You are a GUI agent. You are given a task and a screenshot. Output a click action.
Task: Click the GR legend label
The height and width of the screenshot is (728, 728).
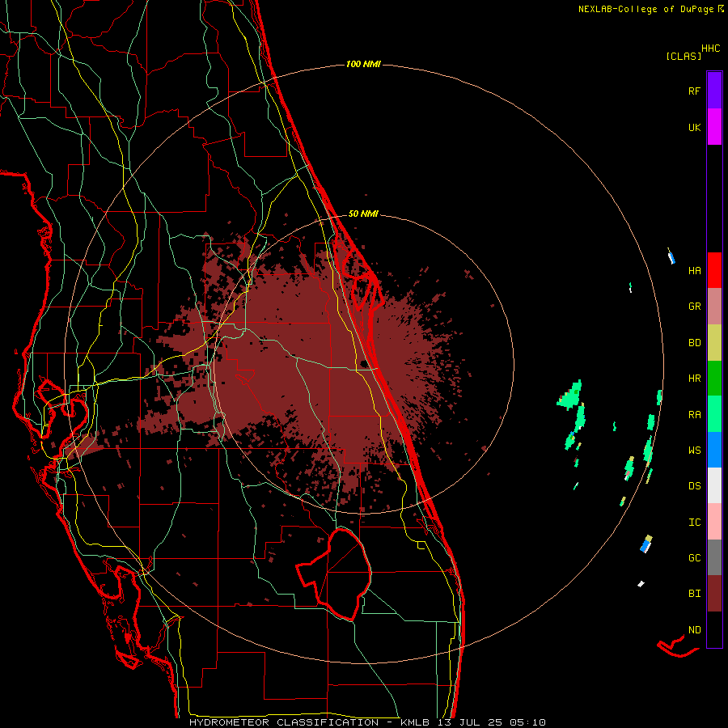click(694, 307)
